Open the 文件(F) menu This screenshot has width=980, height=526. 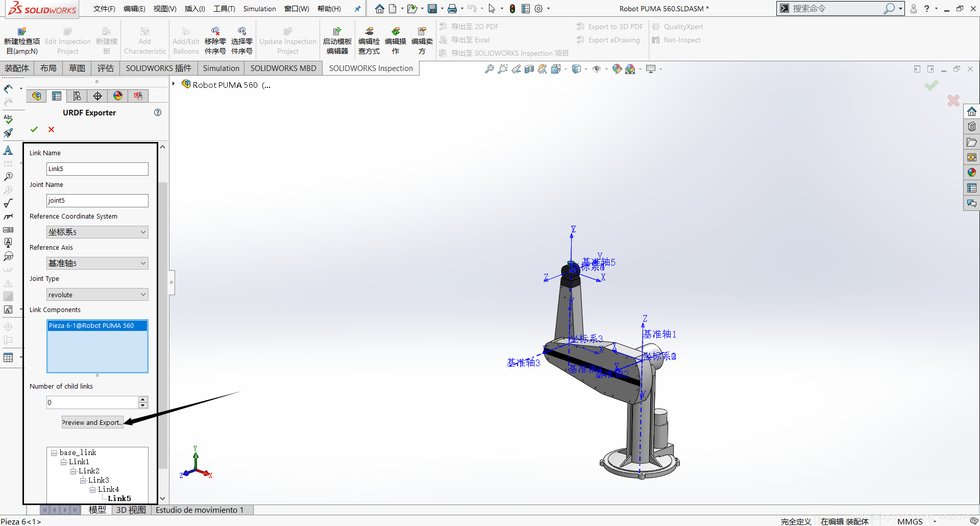[104, 9]
